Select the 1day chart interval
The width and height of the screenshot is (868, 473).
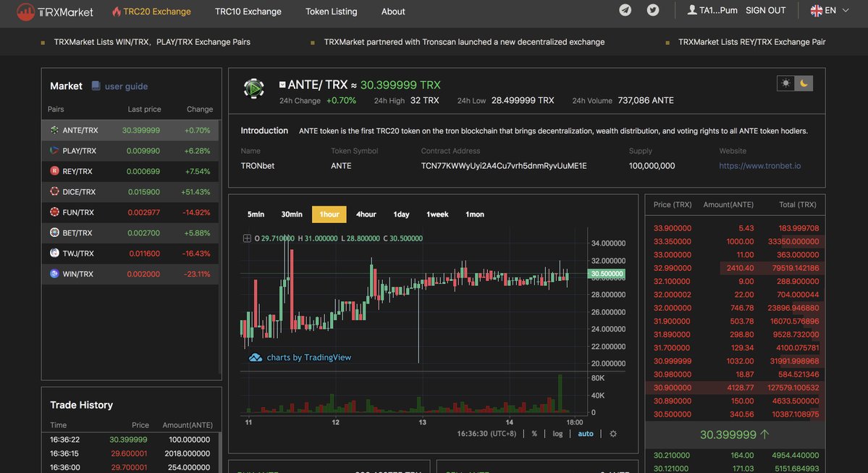401,214
